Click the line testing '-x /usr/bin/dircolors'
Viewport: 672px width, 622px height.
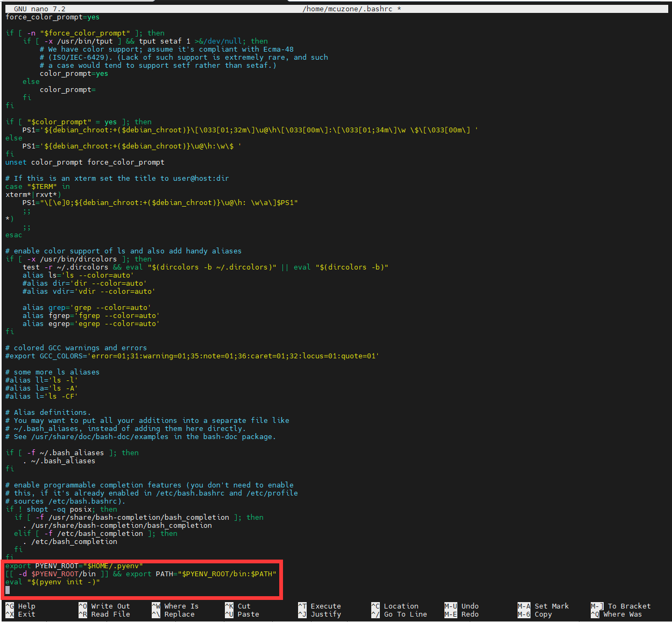point(79,259)
